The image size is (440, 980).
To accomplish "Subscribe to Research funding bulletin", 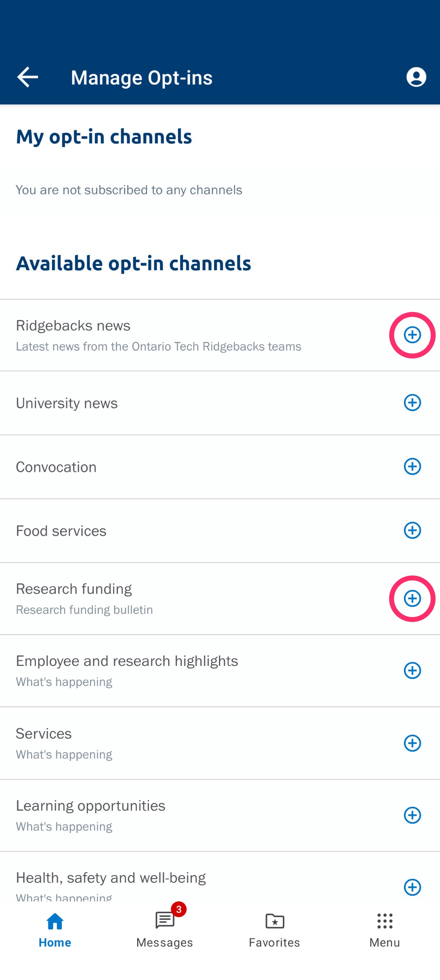I will (412, 598).
